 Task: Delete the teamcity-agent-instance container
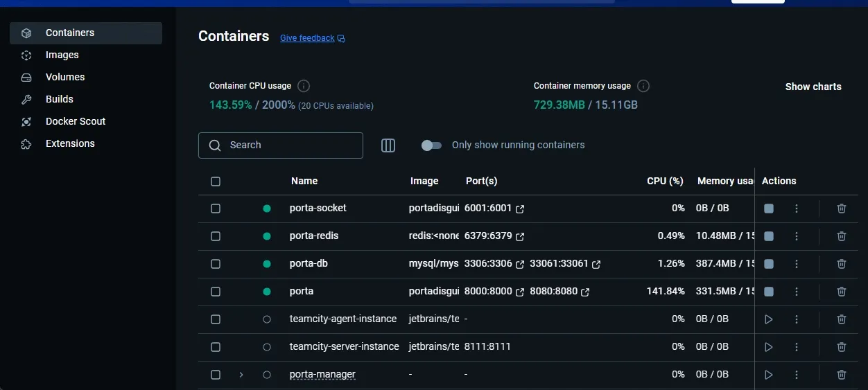point(842,319)
